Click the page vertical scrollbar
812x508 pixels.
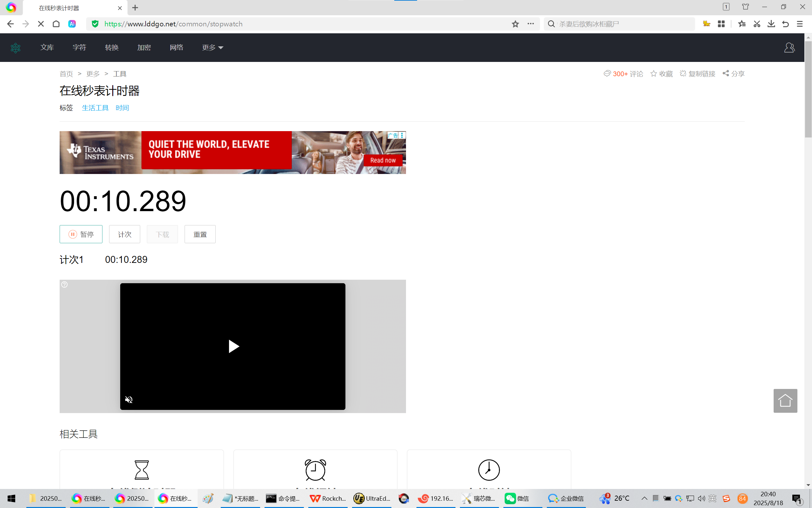[808, 89]
